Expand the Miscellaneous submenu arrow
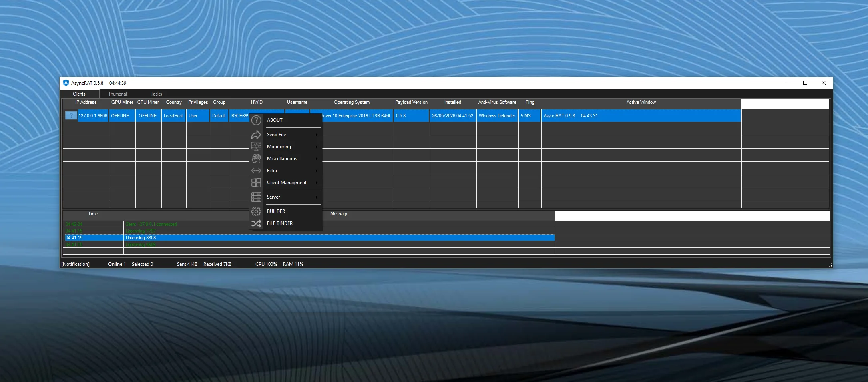 click(x=317, y=159)
